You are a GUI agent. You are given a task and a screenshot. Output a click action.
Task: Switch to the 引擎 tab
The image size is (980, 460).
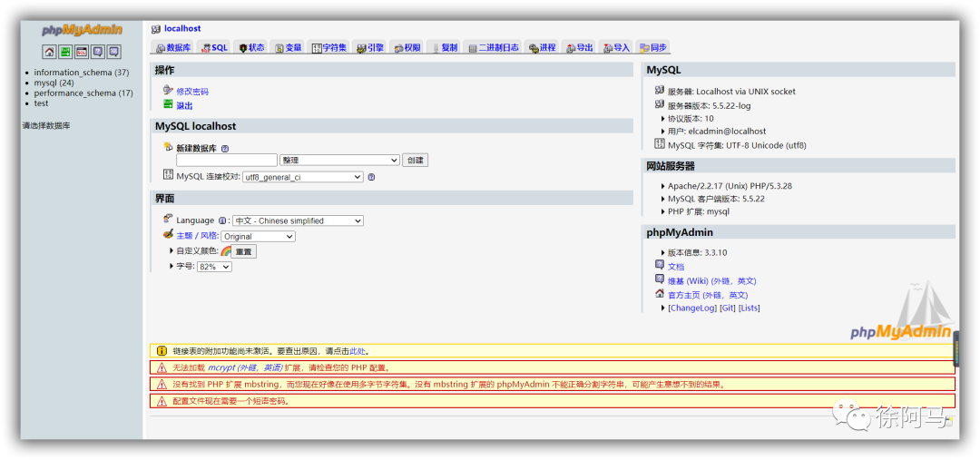pyautogui.click(x=370, y=47)
